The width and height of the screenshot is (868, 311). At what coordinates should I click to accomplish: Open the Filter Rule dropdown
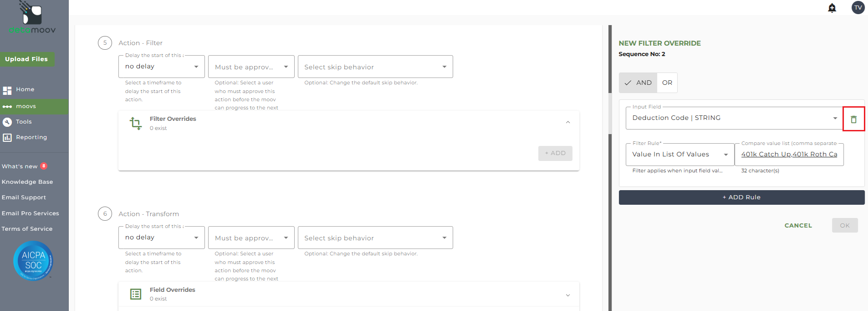click(680, 155)
